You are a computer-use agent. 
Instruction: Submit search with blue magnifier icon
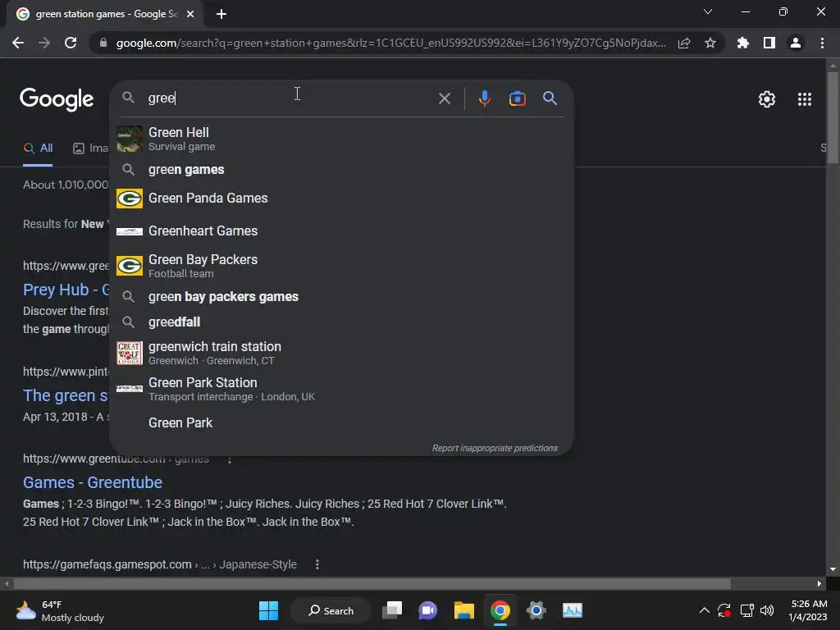(x=550, y=98)
